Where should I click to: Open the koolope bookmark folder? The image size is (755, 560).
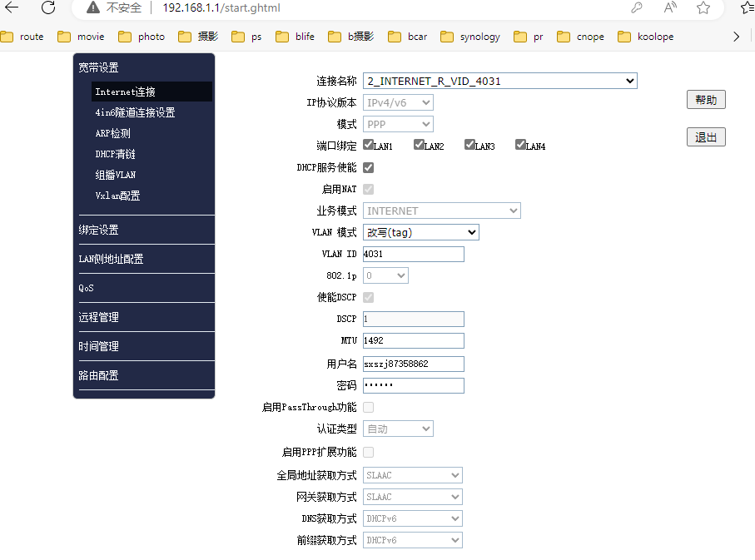click(x=646, y=37)
